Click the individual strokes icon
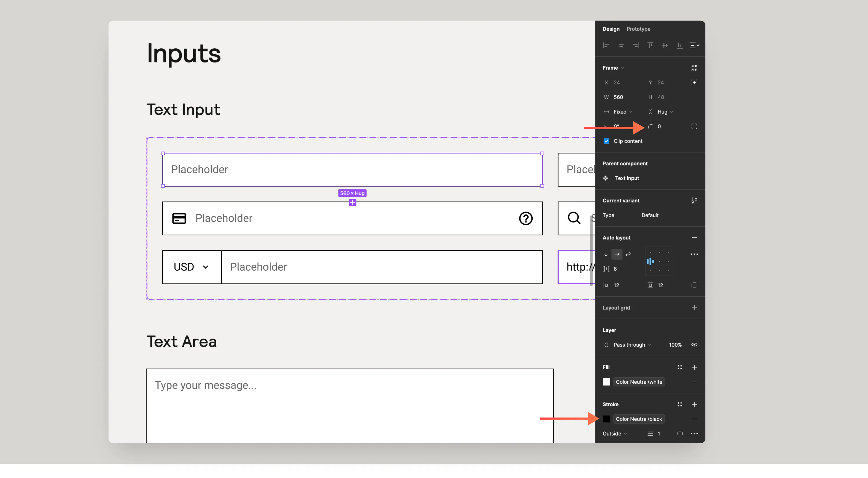Image resolution: width=868 pixels, height=478 pixels. pos(679,433)
